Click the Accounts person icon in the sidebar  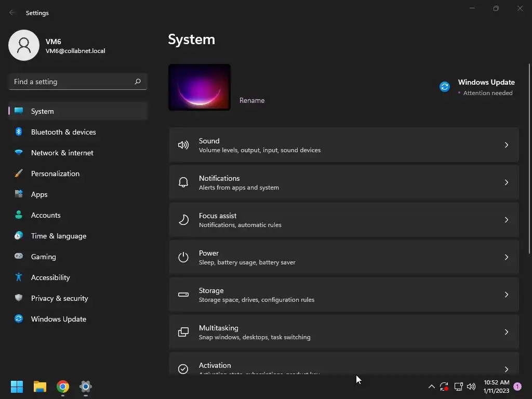coord(19,215)
